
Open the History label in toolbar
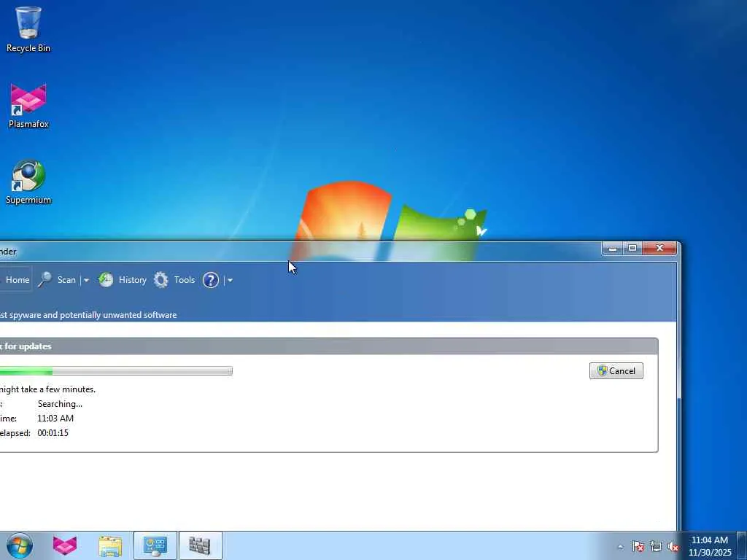click(x=133, y=280)
